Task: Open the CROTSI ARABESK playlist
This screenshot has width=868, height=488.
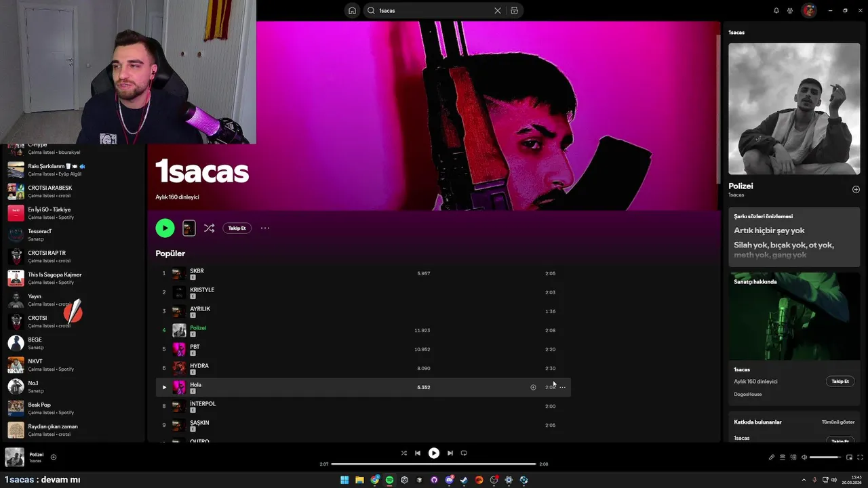Action: [x=75, y=191]
